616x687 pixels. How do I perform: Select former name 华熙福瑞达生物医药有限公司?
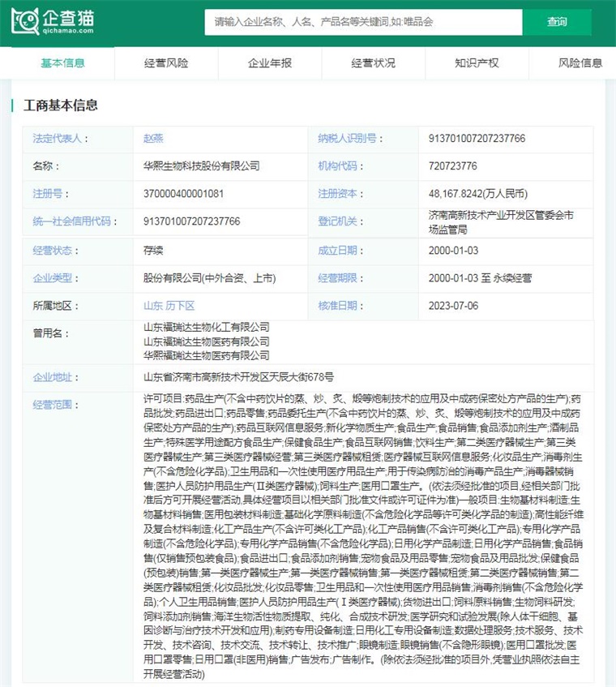click(x=206, y=355)
